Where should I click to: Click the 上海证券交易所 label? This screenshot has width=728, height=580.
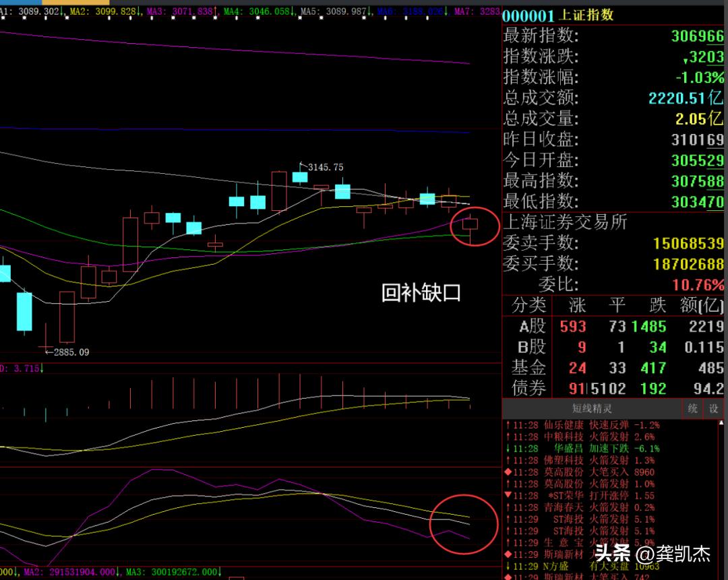point(565,222)
